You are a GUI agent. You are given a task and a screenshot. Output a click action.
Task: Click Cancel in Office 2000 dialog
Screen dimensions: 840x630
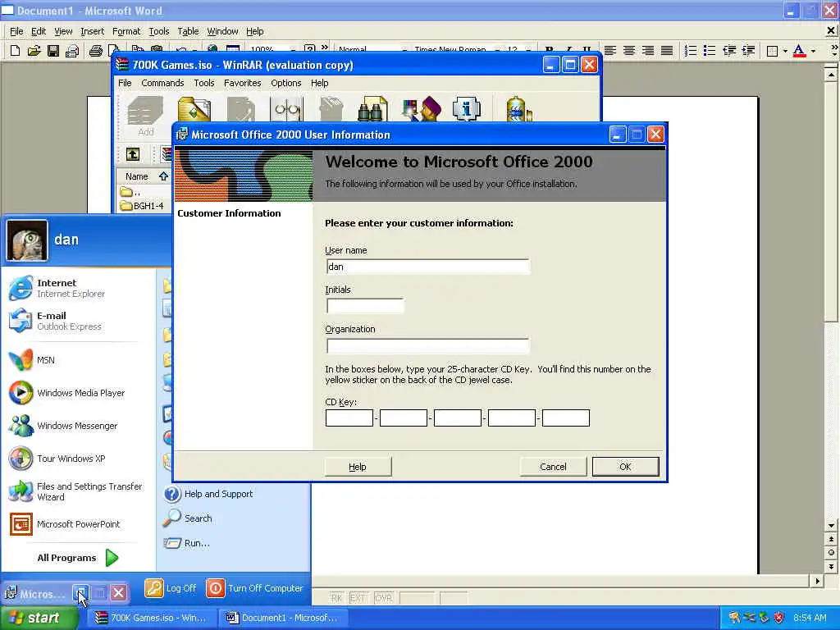553,467
